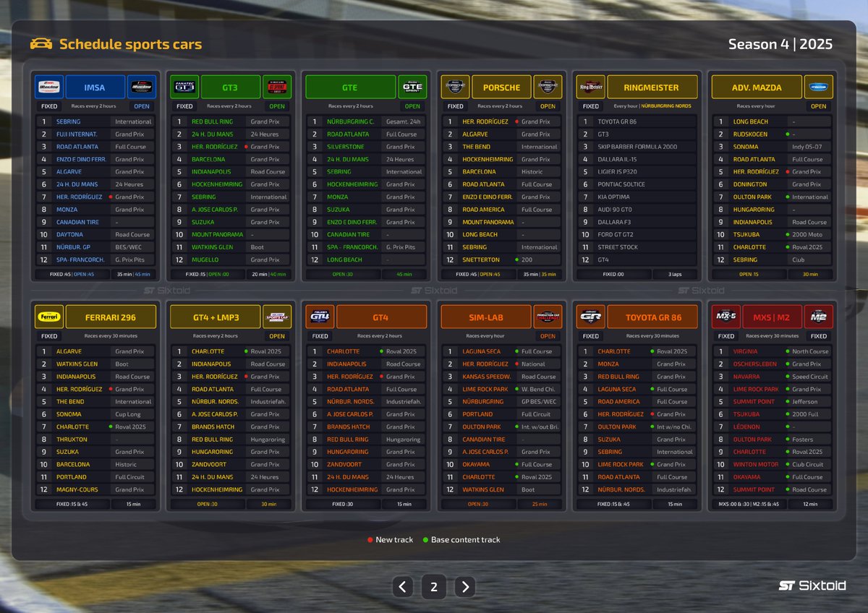This screenshot has width=868, height=613.
Task: Click the 'New track' legend label
Action: [393, 539]
